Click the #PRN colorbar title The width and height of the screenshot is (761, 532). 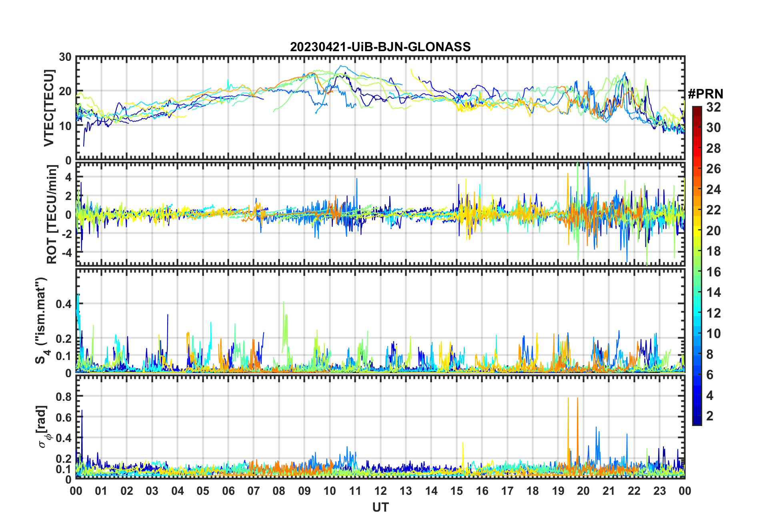pyautogui.click(x=705, y=94)
